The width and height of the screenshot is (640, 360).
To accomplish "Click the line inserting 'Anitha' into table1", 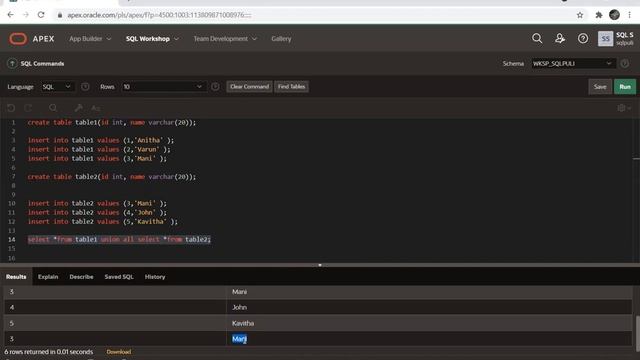I will coord(101,140).
